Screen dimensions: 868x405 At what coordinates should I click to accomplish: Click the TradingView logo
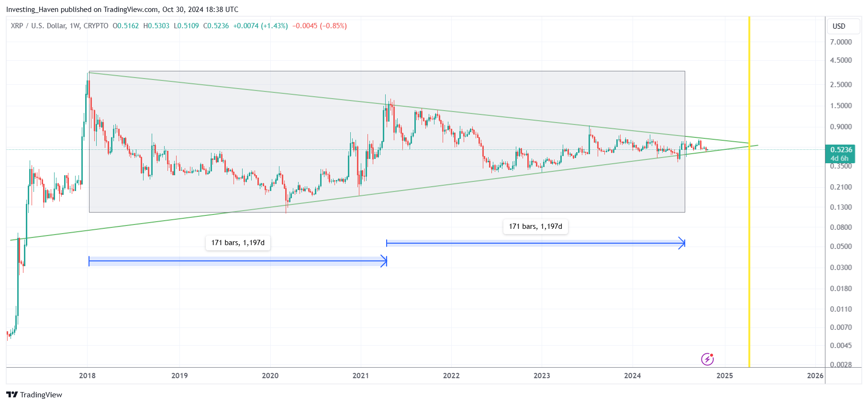34,394
